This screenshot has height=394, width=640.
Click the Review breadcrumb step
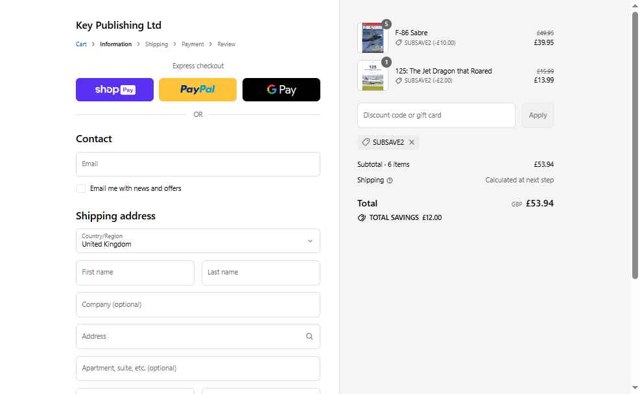(226, 44)
